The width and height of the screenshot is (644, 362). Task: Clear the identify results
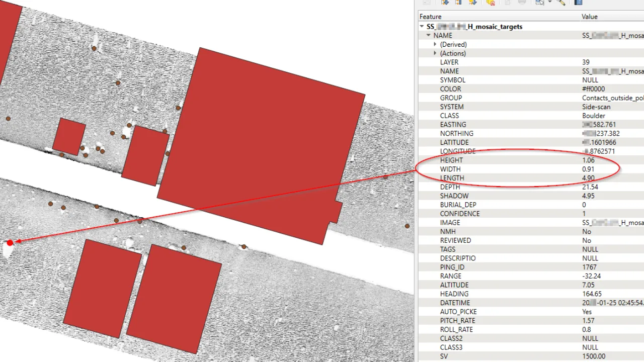click(x=491, y=3)
